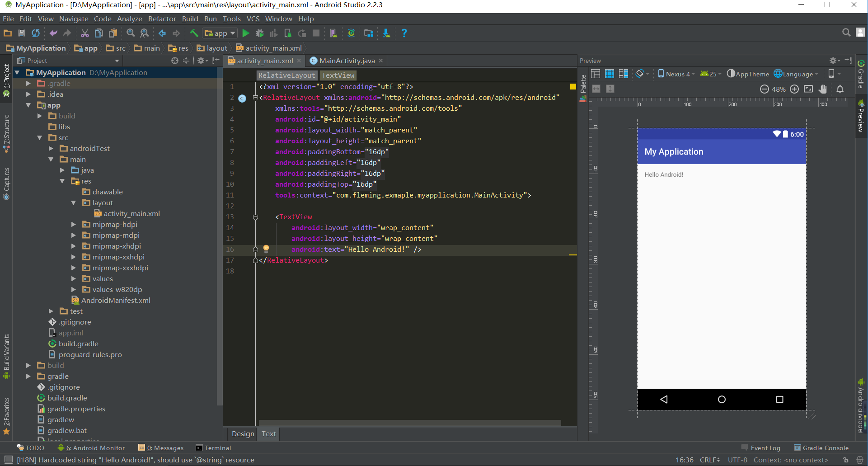
Task: Open the Build menu
Action: click(x=190, y=19)
